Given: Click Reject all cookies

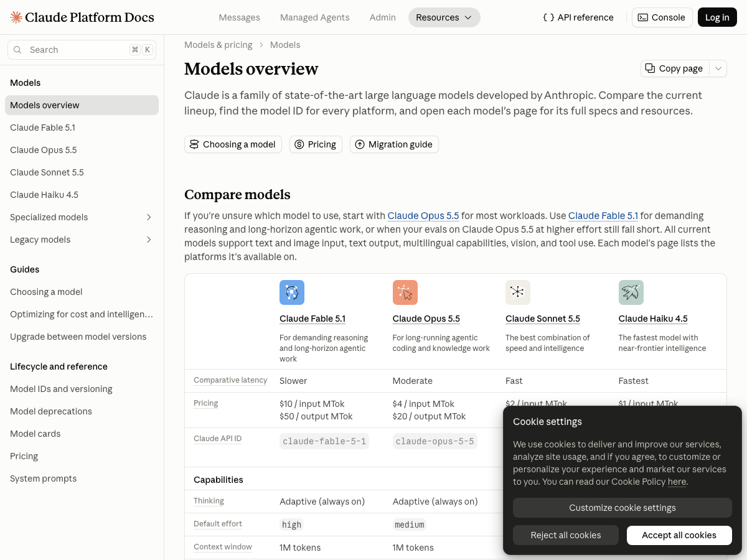Looking at the screenshot, I should pyautogui.click(x=566, y=535).
